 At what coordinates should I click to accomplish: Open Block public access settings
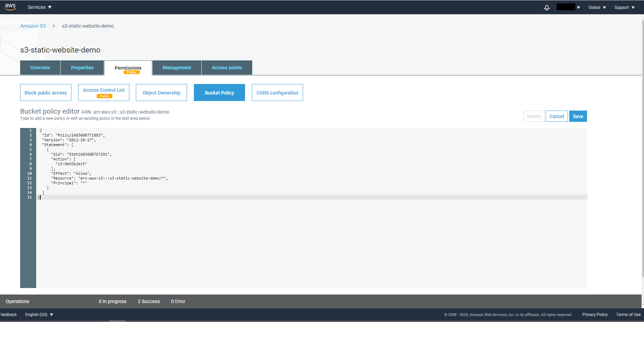click(x=46, y=92)
